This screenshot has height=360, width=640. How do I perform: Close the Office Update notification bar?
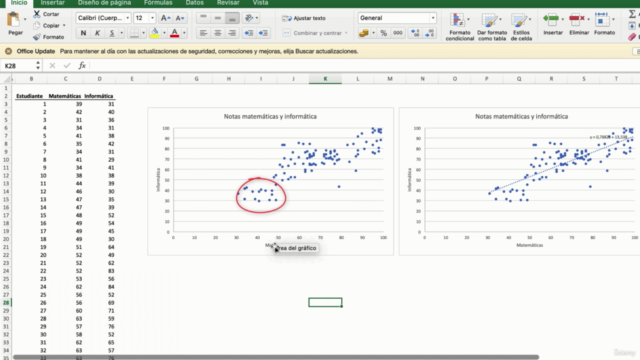pos(8,51)
